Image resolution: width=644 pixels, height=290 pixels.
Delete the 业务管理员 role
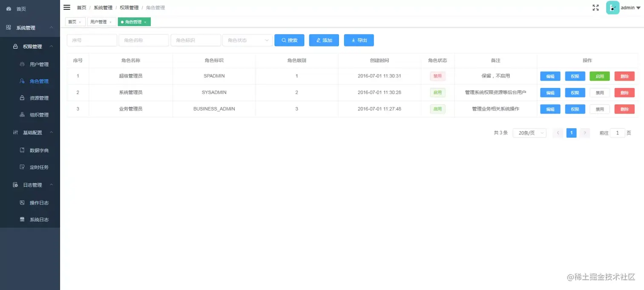tap(624, 109)
